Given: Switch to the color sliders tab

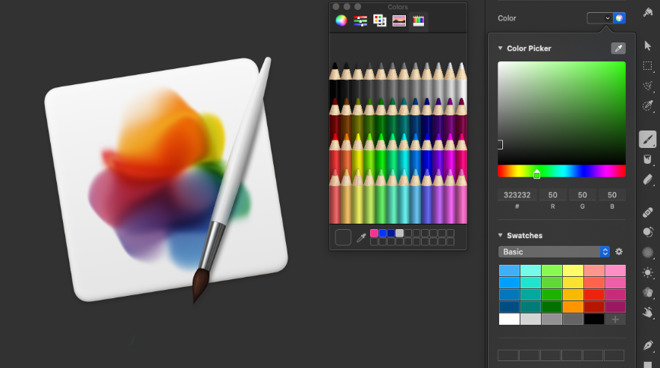Looking at the screenshot, I should 360,20.
